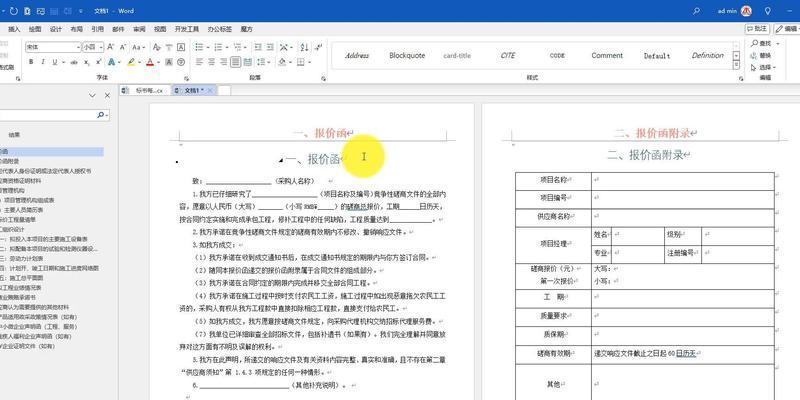
Task: Apply numbered list
Action: 218,47
